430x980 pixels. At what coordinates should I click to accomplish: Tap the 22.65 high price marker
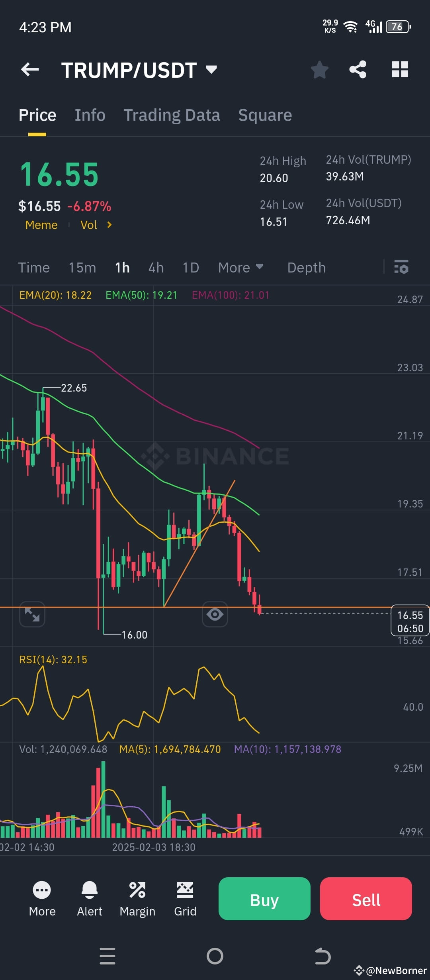pyautogui.click(x=74, y=388)
